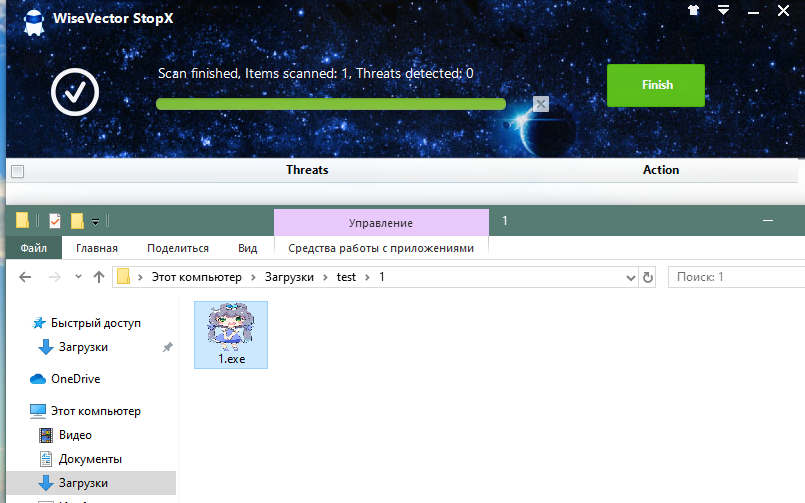Click the New folder icon in quick access toolbar

(77, 221)
